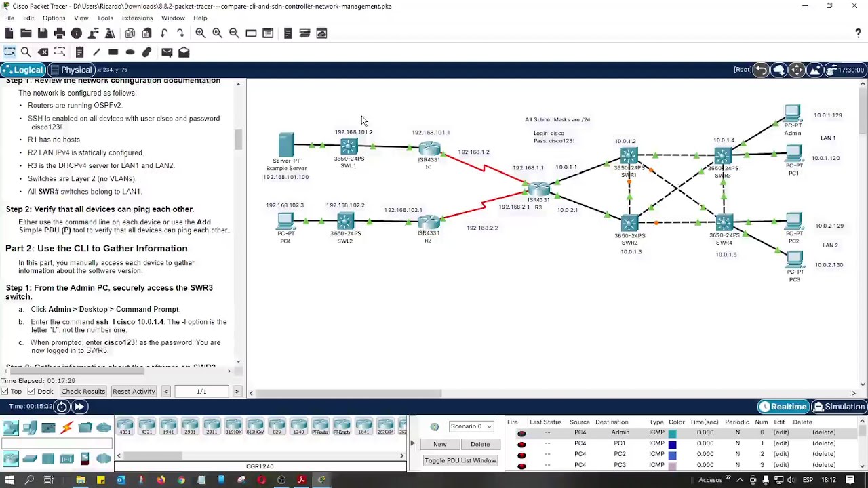Screen dimensions: 868x488
Task: Click the Paste icon in the toolbar
Action: tap(146, 33)
